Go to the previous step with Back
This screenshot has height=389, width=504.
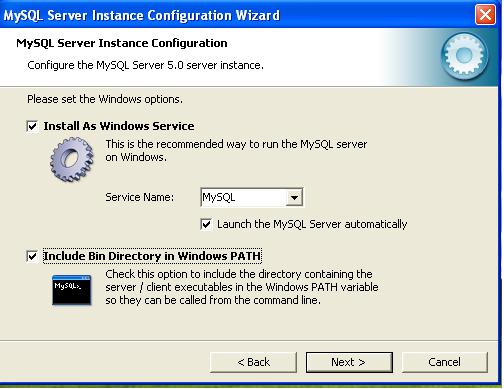(x=253, y=362)
